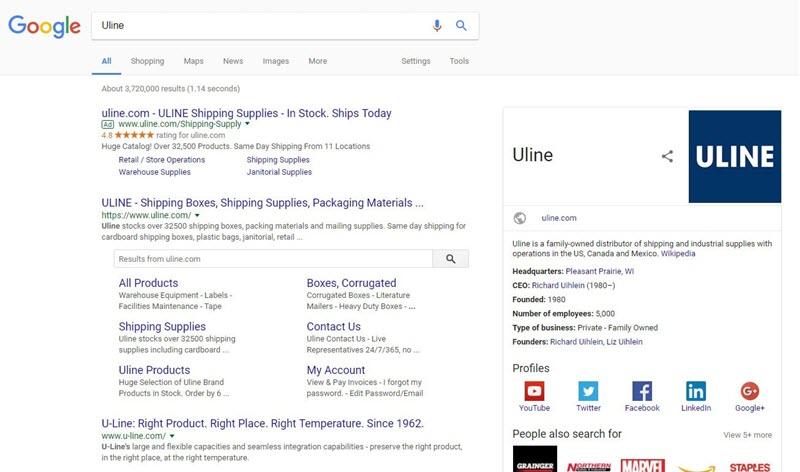Screen dimensions: 800x472
Task: Open Retail / Store Operations sitelink
Action: coord(162,160)
